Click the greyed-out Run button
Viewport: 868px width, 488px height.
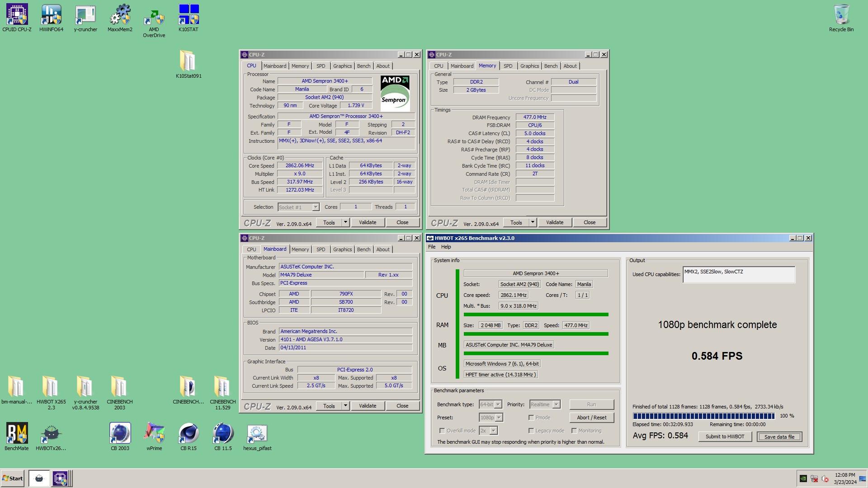click(591, 404)
